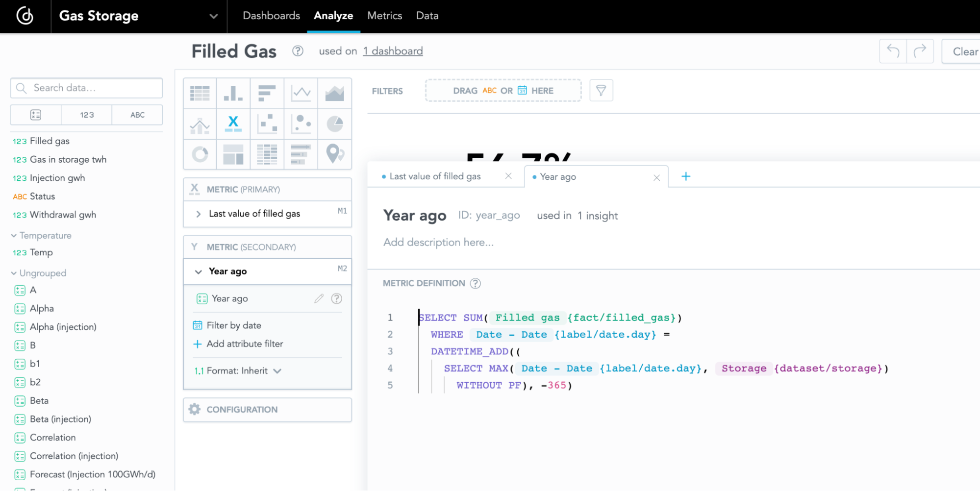This screenshot has height=491, width=980.
Task: Filter the data list by 123 facts
Action: point(87,115)
